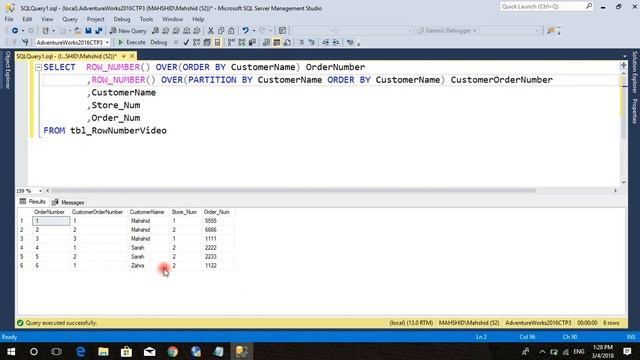Click the Cut scissors icon

coord(211,31)
